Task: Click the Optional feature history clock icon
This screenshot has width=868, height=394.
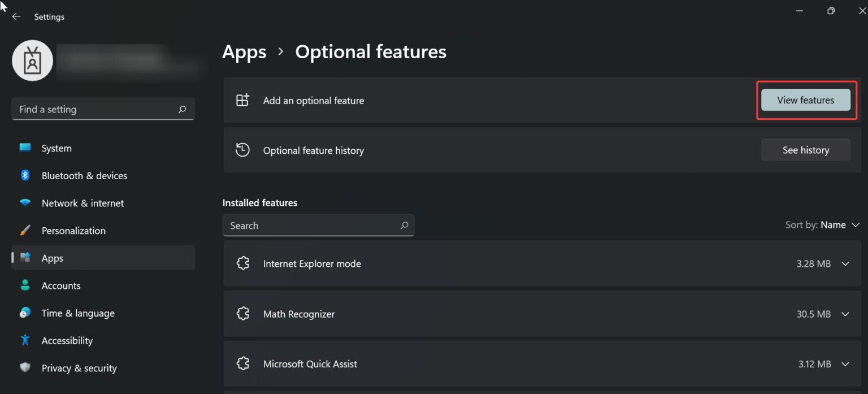Action: tap(242, 150)
